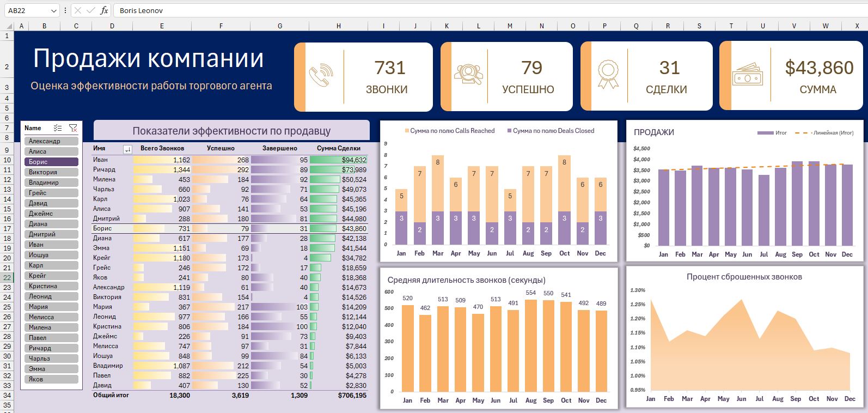Click the award ribbon icon on СДЕЛКИ card

point(608,75)
